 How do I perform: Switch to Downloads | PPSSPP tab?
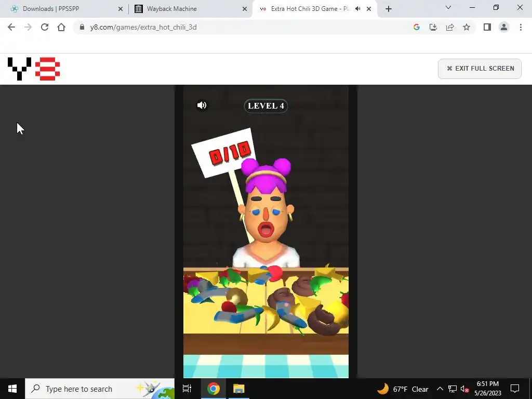(x=64, y=9)
